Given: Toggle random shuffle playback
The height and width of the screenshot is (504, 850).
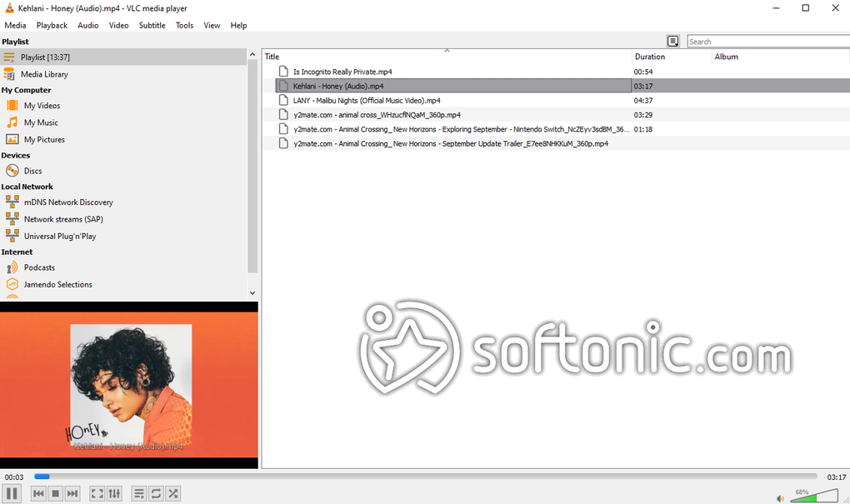Looking at the screenshot, I should [x=173, y=494].
